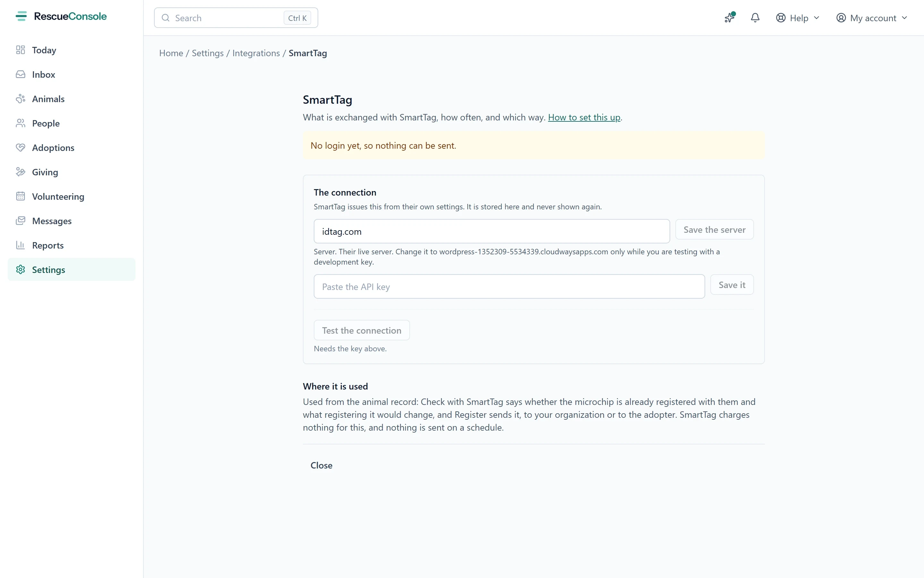Screen dimensions: 924x578
Task: Expand the Help dropdown chevron
Action: (817, 18)
